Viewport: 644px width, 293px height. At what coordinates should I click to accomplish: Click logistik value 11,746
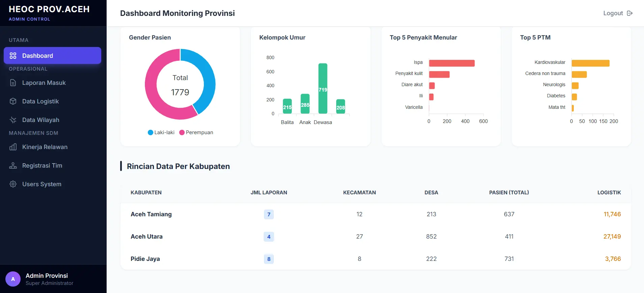[612, 214]
